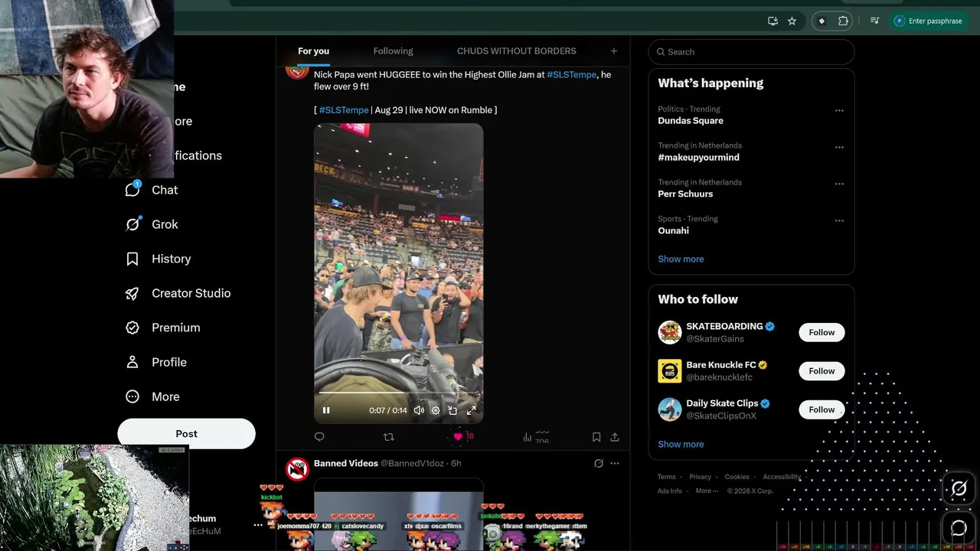Follow the SKATEBOARDING account

(822, 332)
